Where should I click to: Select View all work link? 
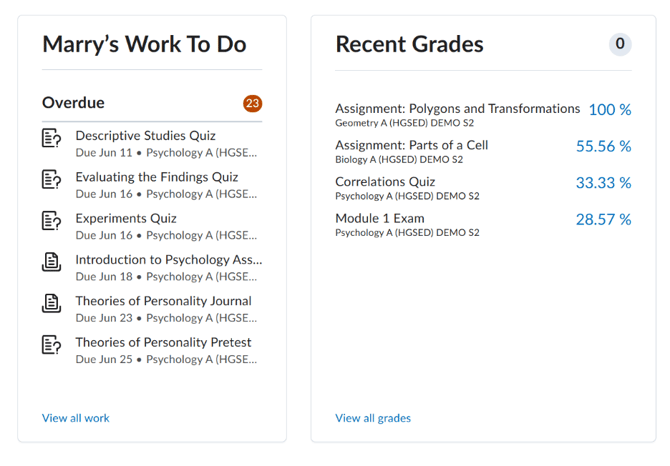click(x=76, y=418)
